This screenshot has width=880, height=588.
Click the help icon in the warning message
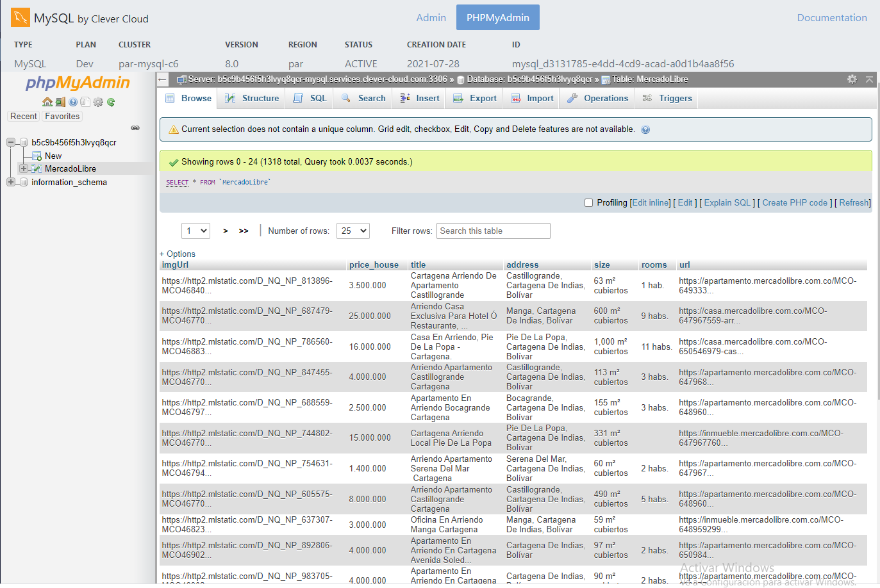645,129
